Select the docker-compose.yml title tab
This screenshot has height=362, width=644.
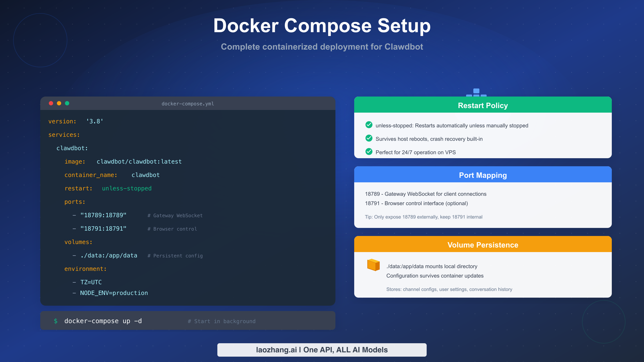188,104
